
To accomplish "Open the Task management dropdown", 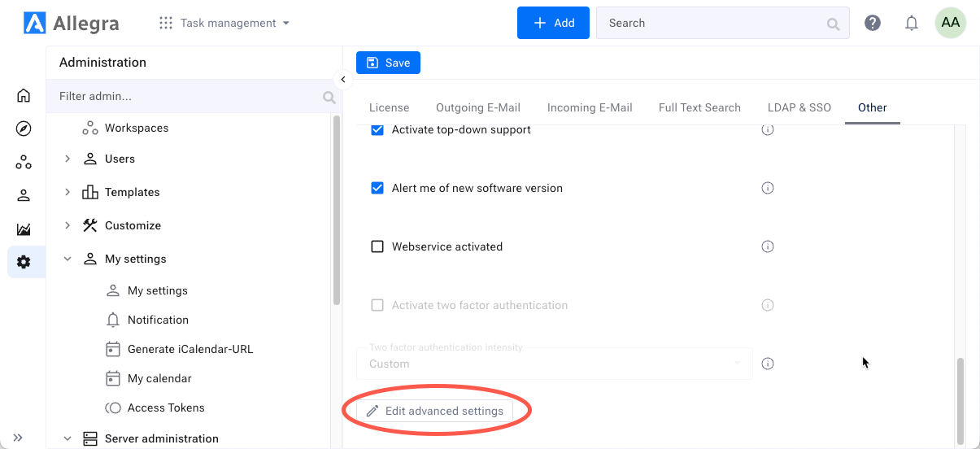I will click(224, 23).
